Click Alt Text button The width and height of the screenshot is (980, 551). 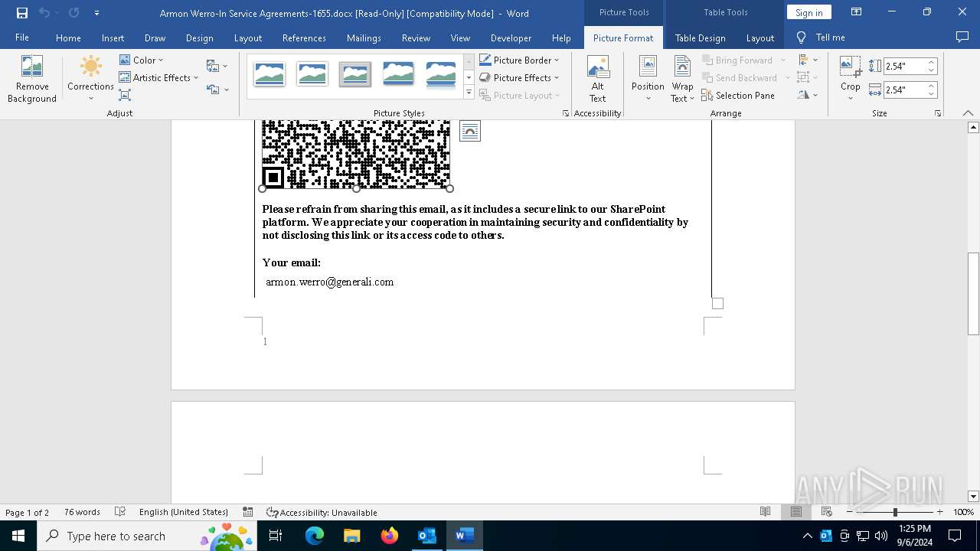(598, 79)
